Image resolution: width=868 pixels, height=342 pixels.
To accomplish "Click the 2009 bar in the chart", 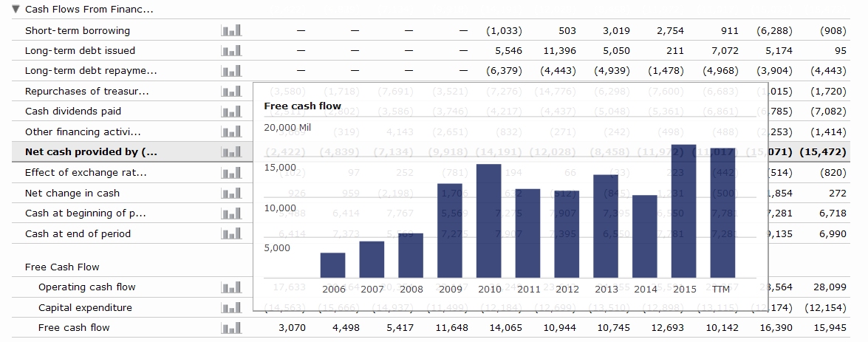I will pos(449,230).
